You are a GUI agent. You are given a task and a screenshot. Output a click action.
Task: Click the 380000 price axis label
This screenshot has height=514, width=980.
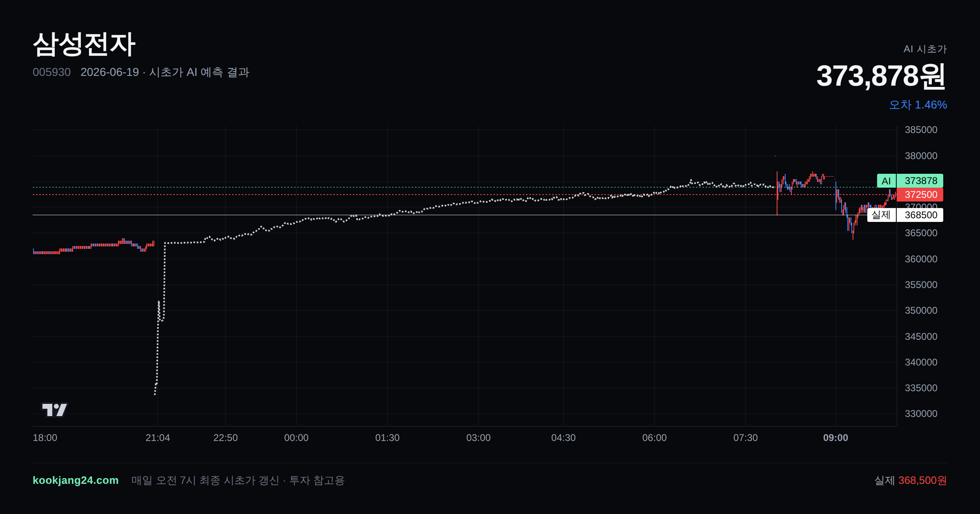pos(921,156)
